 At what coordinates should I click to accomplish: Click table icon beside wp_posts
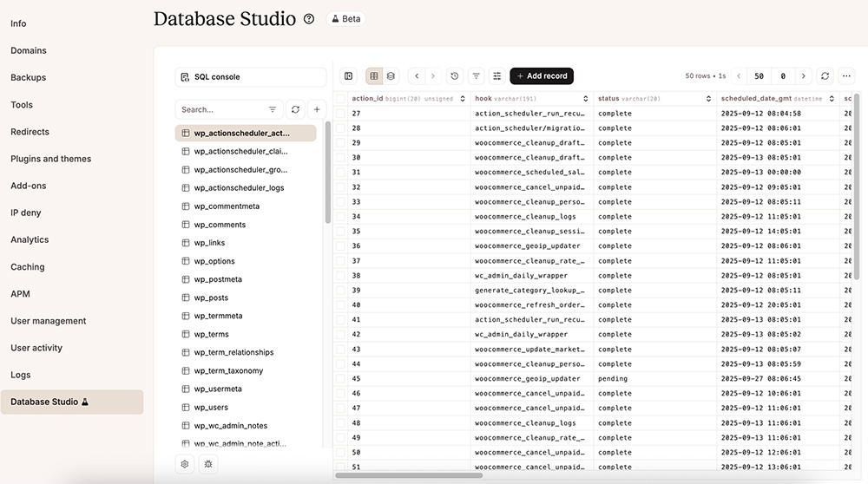(186, 298)
